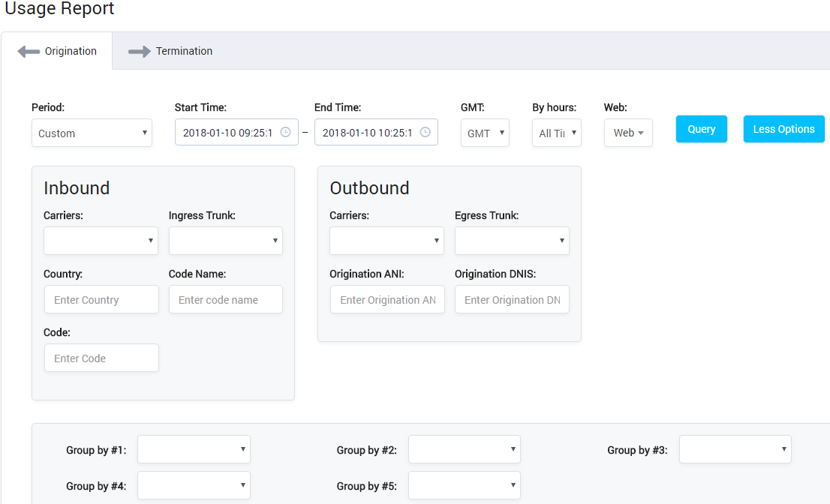Click the Enter Country input field
Image resolution: width=830 pixels, height=504 pixels.
click(x=101, y=299)
